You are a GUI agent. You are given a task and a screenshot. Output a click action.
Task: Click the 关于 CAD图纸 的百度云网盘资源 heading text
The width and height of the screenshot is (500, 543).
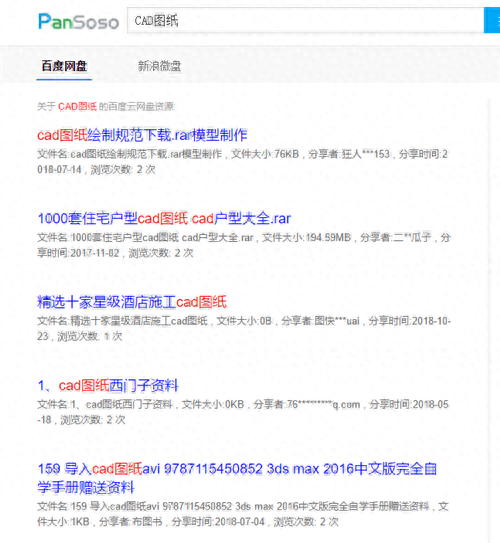(106, 106)
